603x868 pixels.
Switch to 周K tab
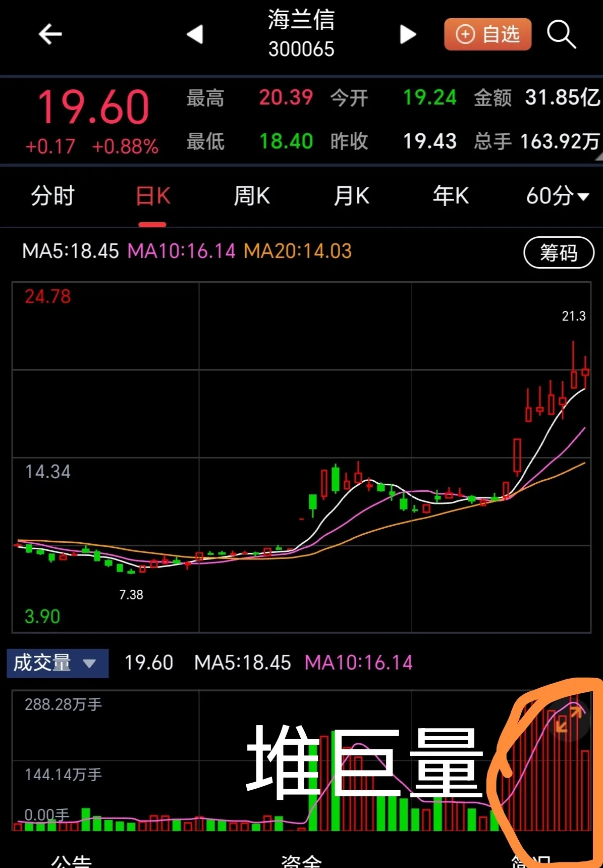pyautogui.click(x=252, y=196)
